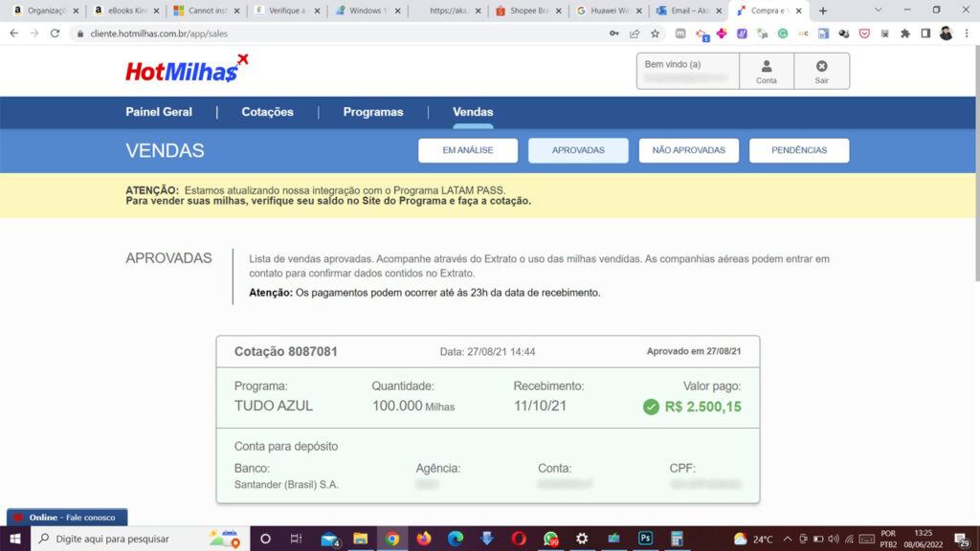Bookmark this page with star
980x551 pixels.
[655, 33]
